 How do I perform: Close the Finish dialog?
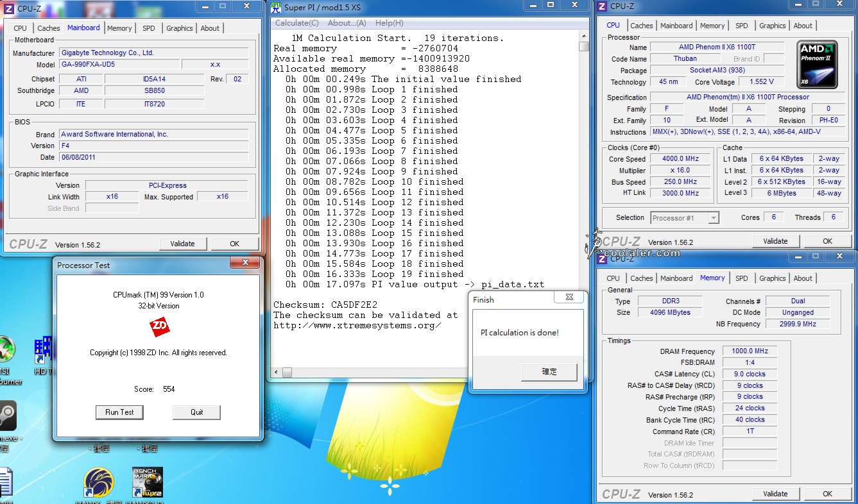pyautogui.click(x=569, y=297)
